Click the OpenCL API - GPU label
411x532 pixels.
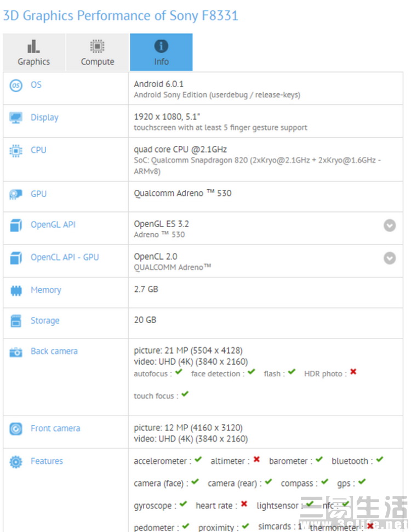65,257
